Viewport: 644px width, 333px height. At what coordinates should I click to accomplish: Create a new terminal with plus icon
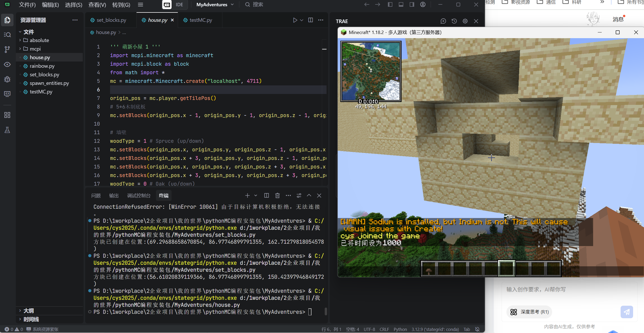pos(247,195)
